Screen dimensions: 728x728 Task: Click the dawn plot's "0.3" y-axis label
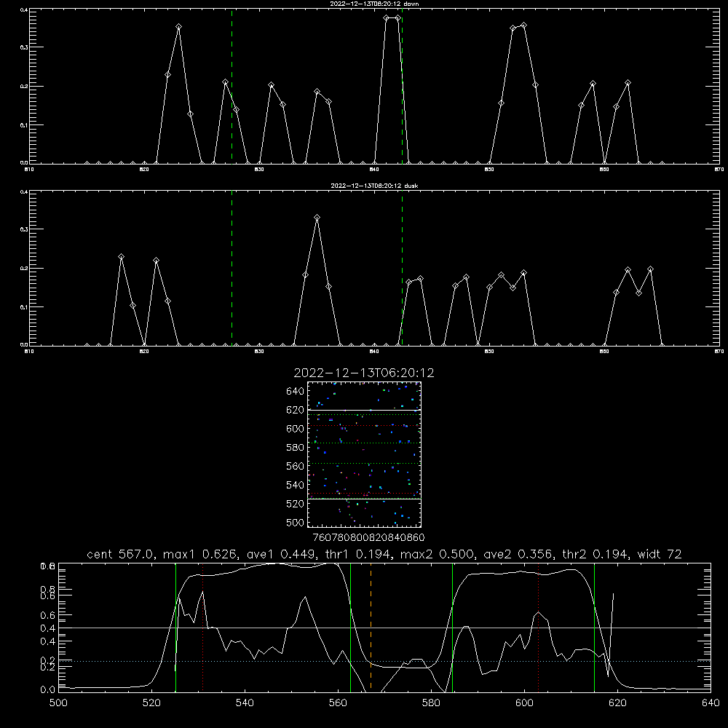click(x=24, y=47)
